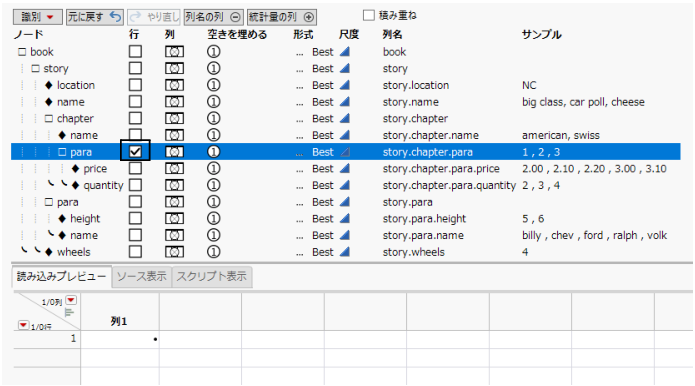This screenshot has height=386, width=695.
Task: Click fill-blank circle icon for story.chapter.para.price row
Action: click(213, 168)
